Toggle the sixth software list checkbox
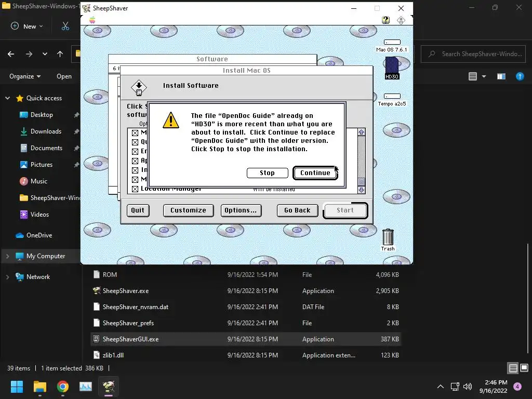The height and width of the screenshot is (399, 532). (135, 179)
